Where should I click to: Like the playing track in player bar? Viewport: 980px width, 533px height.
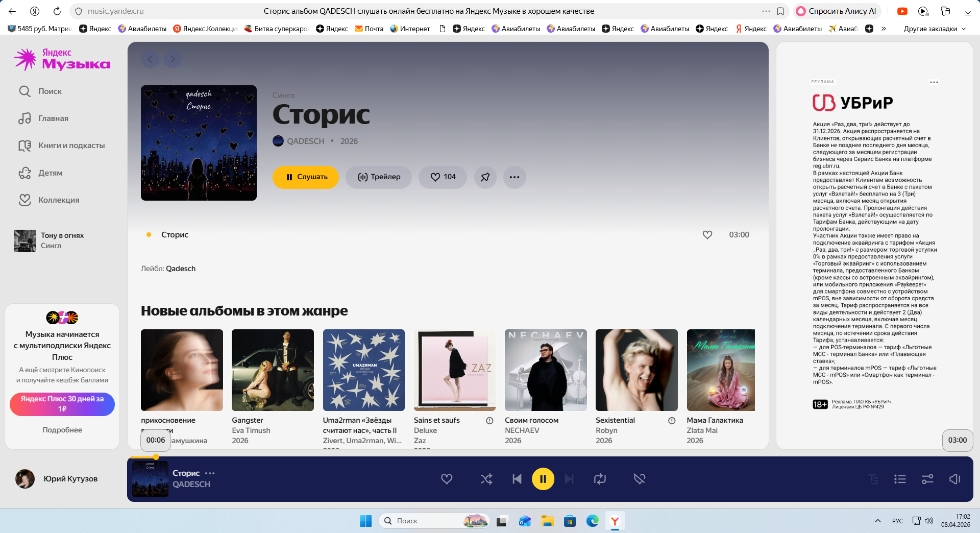click(447, 479)
